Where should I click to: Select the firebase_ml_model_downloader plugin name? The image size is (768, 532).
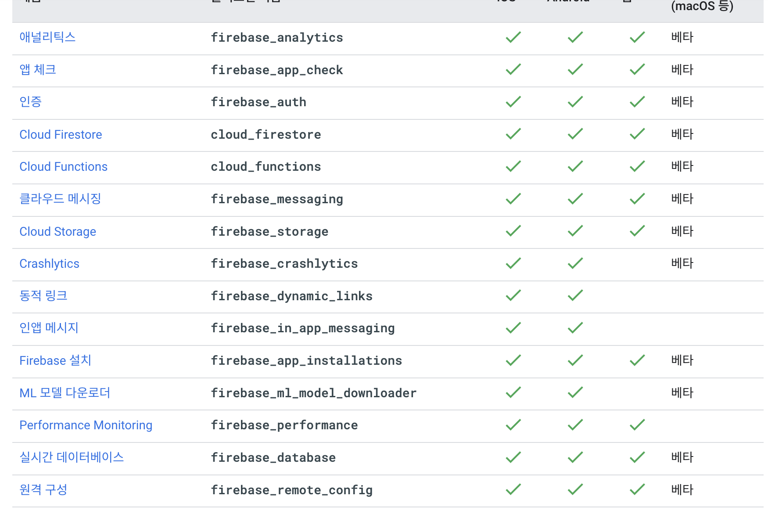click(x=314, y=393)
